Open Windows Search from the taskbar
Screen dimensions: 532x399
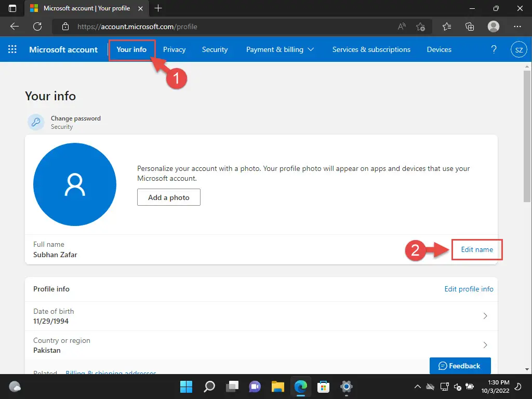pyautogui.click(x=209, y=387)
